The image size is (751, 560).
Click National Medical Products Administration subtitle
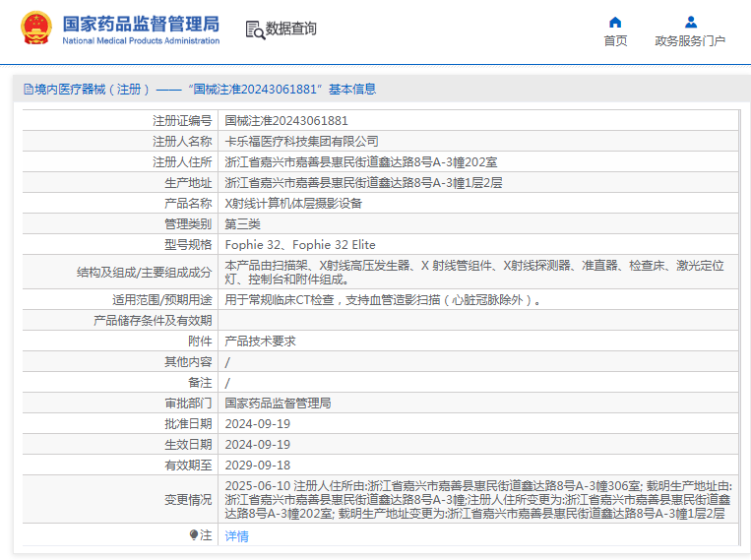click(141, 41)
